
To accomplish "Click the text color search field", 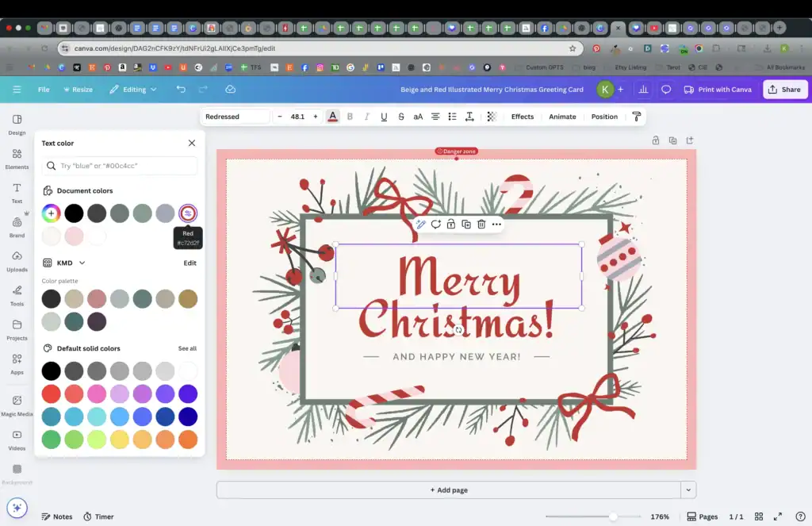I will click(x=119, y=165).
